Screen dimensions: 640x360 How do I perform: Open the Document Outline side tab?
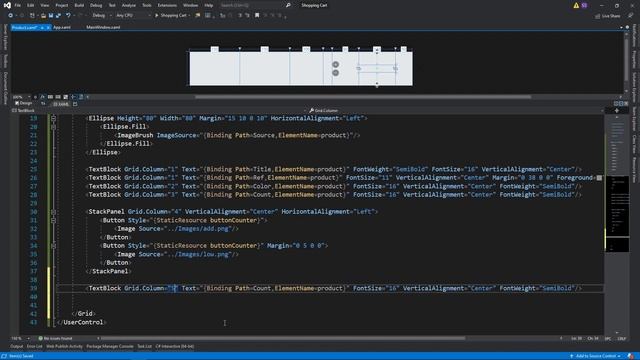(5, 88)
